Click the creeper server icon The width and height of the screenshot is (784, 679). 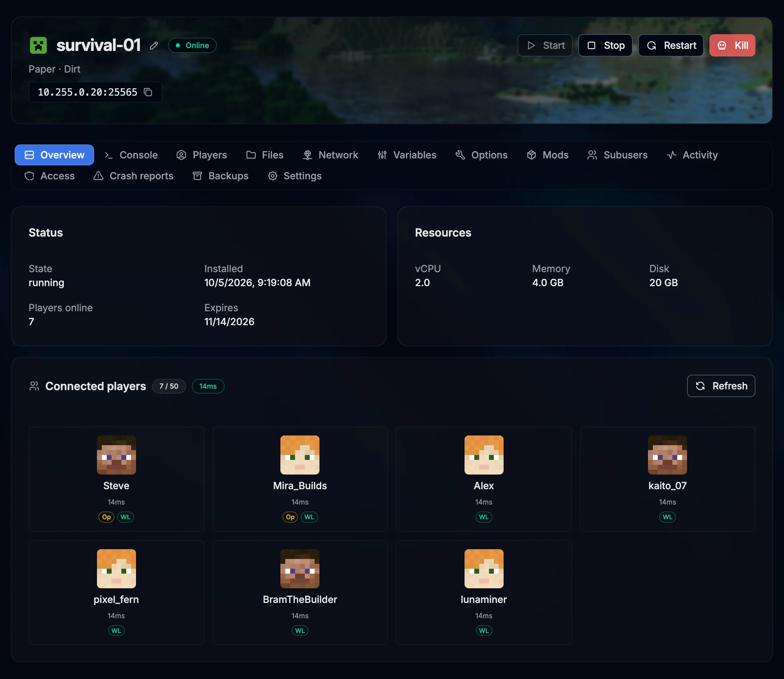[38, 45]
